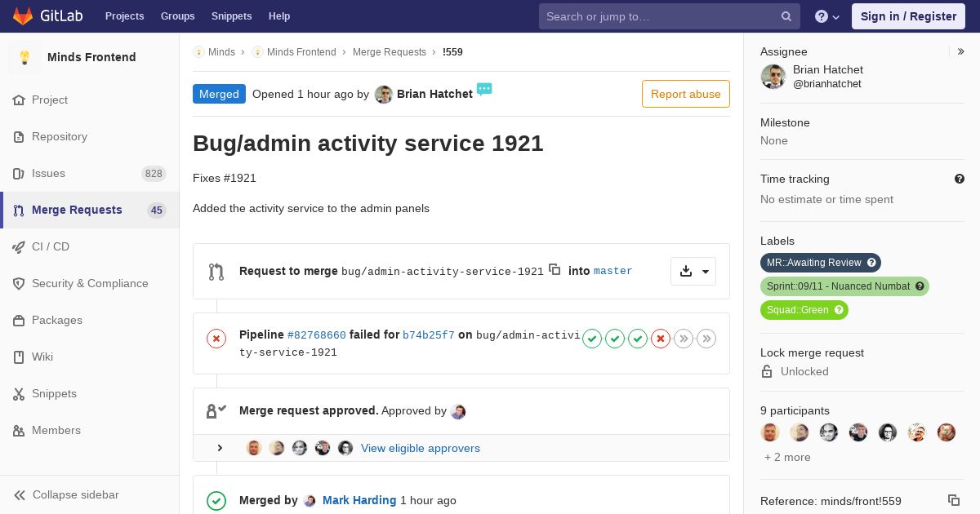The width and height of the screenshot is (980, 514).
Task: Open Help in top navigation
Action: click(279, 16)
